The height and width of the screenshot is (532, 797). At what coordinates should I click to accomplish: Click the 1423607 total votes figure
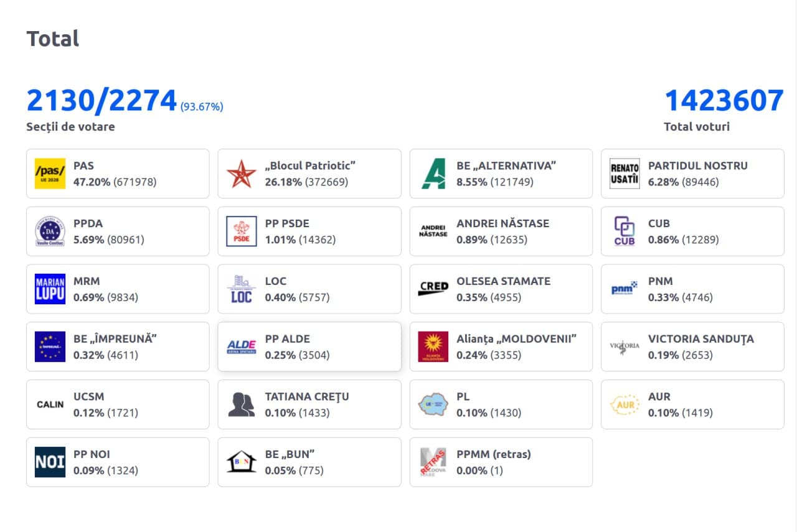[x=724, y=100]
